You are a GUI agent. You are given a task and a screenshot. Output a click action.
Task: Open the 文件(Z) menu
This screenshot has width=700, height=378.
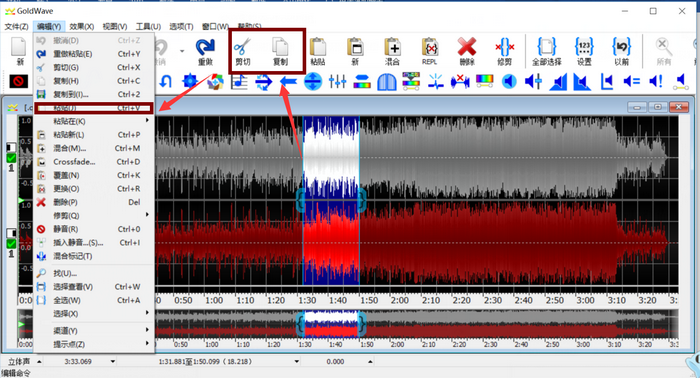tap(16, 27)
